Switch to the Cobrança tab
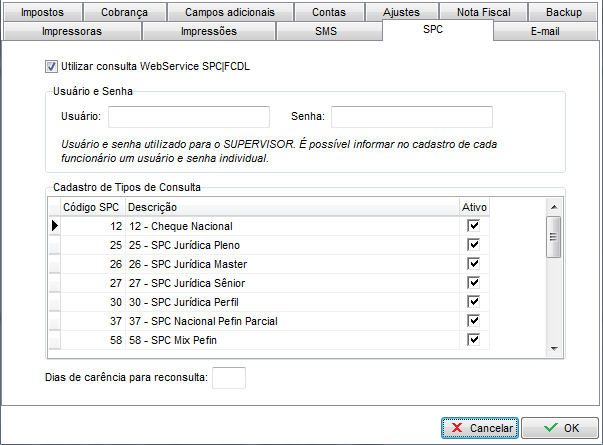This screenshot has width=603, height=445. [124, 13]
